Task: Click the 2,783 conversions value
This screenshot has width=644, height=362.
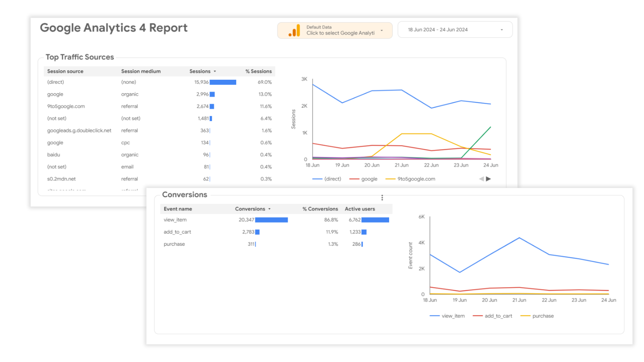Action: click(248, 232)
